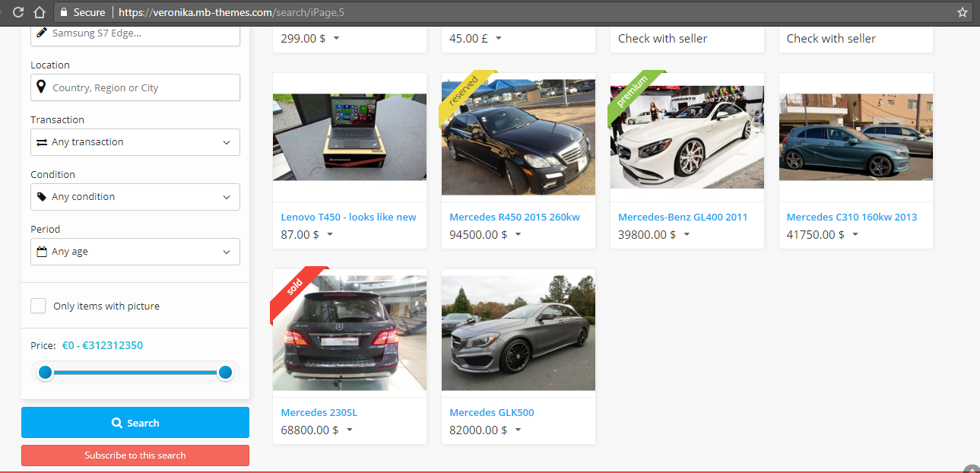Click the maximum price slider handle
Viewport: 980px width, 473px height.
coord(225,373)
